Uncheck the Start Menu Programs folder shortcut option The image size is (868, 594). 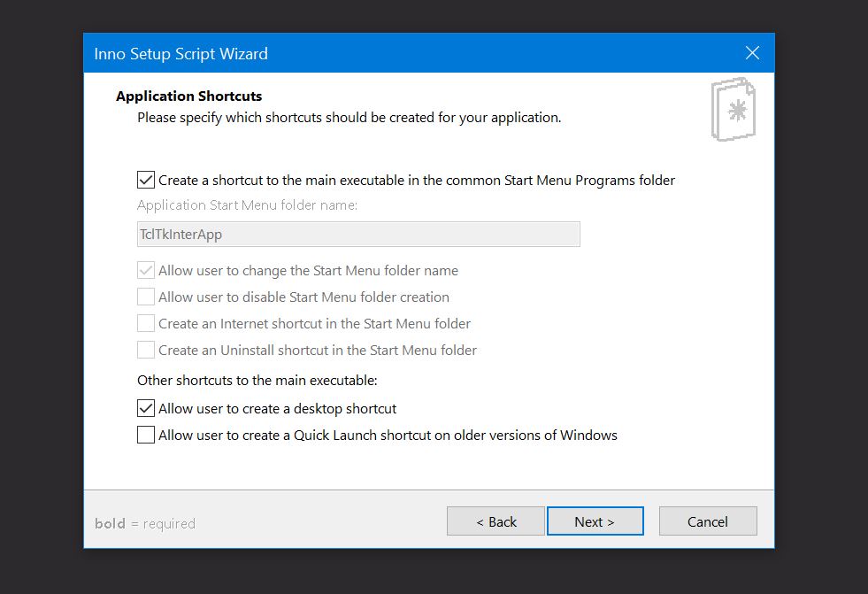coord(146,181)
